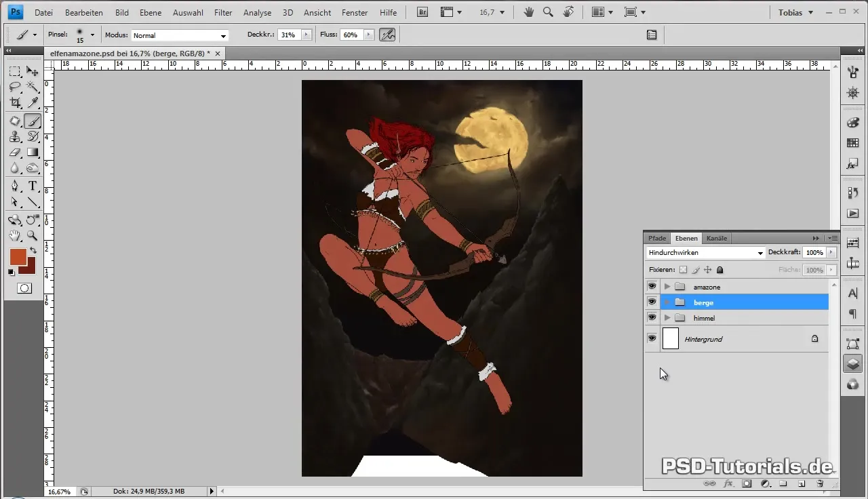Select the Blur tool
Image resolution: width=868 pixels, height=499 pixels.
pos(14,168)
